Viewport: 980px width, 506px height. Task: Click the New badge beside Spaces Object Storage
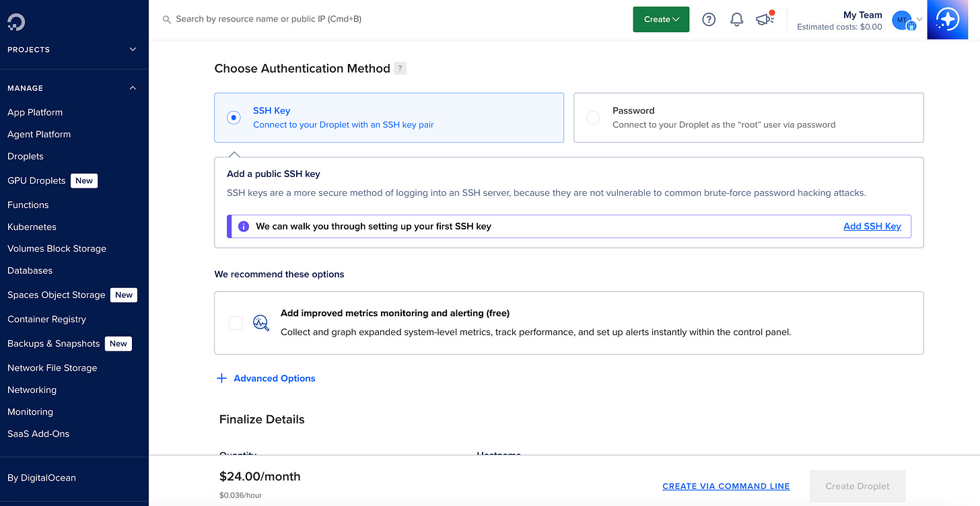(x=124, y=295)
